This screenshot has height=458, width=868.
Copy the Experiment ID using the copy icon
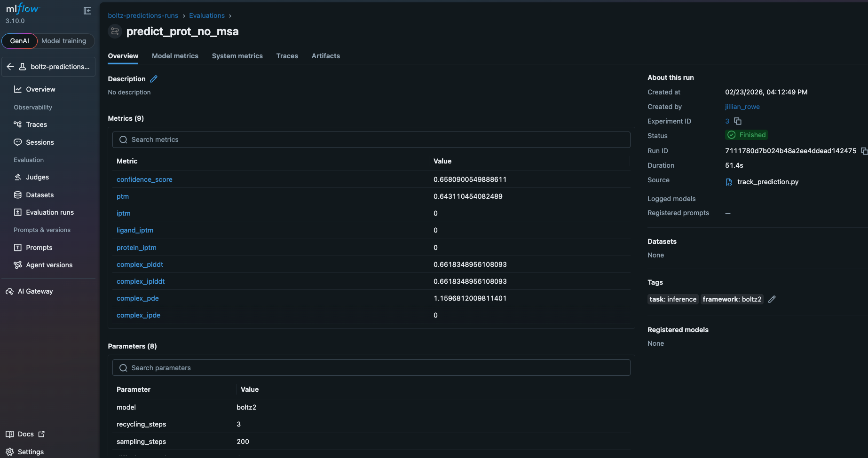point(737,121)
